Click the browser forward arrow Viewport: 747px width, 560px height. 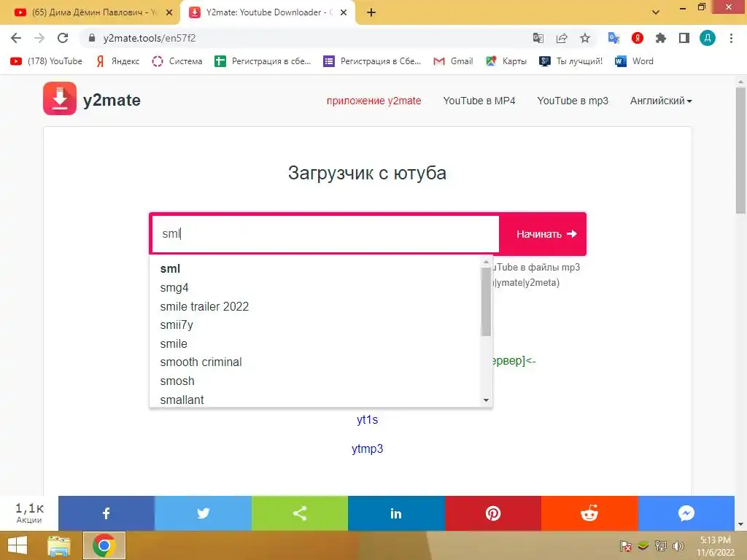click(39, 38)
